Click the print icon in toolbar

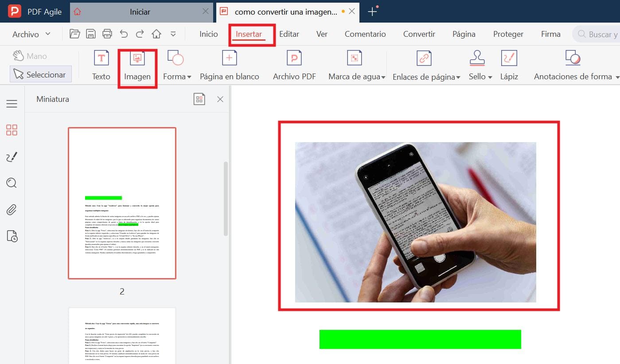click(107, 34)
